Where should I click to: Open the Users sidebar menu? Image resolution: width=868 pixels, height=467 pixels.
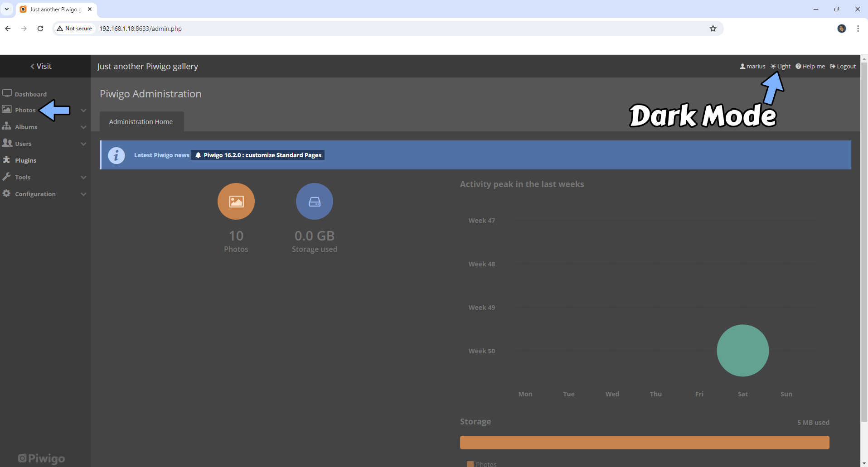23,144
